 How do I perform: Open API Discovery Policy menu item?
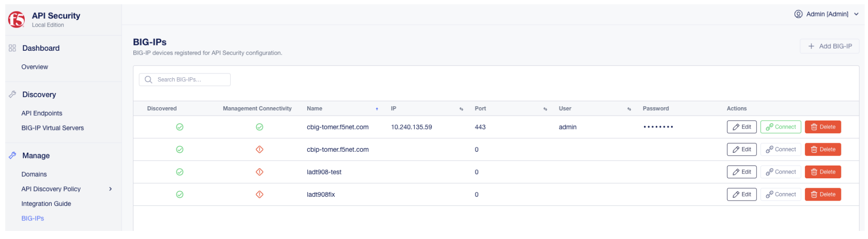click(x=51, y=189)
